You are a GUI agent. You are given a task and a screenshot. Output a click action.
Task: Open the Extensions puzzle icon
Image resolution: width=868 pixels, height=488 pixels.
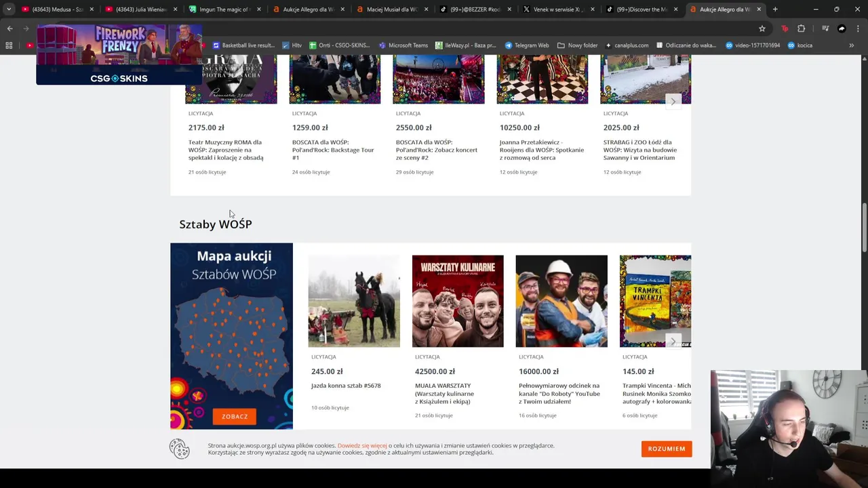click(802, 28)
